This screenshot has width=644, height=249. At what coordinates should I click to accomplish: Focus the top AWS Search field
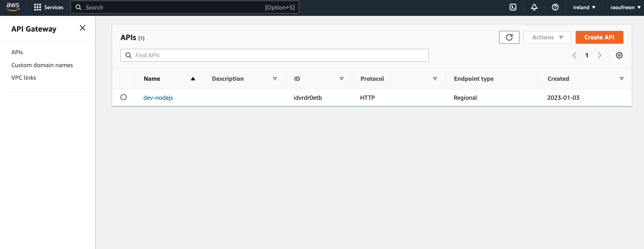tap(185, 7)
